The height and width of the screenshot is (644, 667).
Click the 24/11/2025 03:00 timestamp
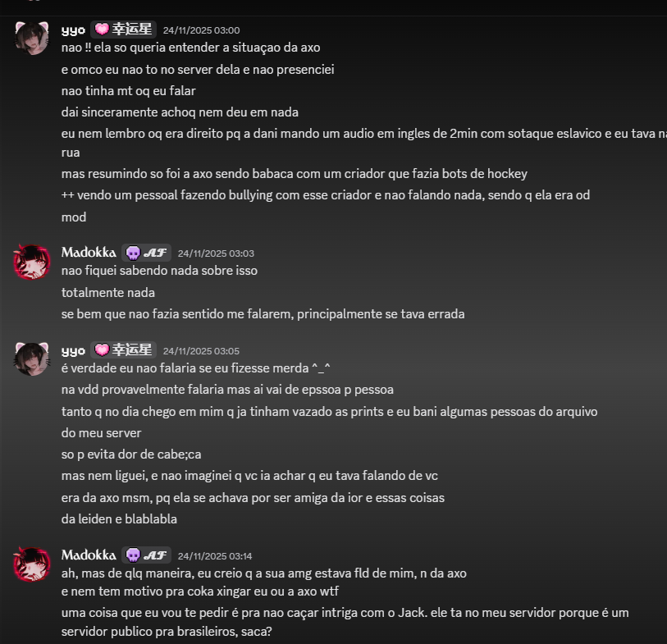pyautogui.click(x=201, y=30)
